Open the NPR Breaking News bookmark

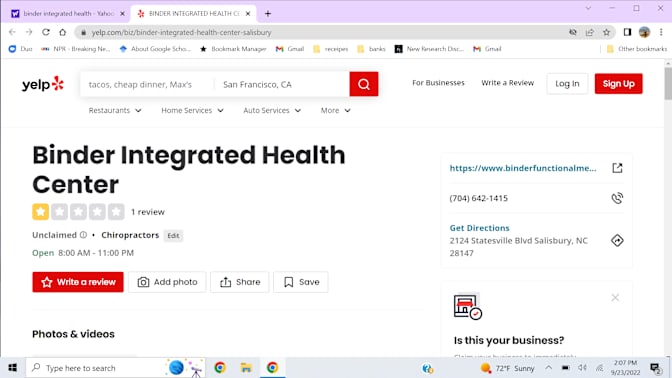coord(76,49)
